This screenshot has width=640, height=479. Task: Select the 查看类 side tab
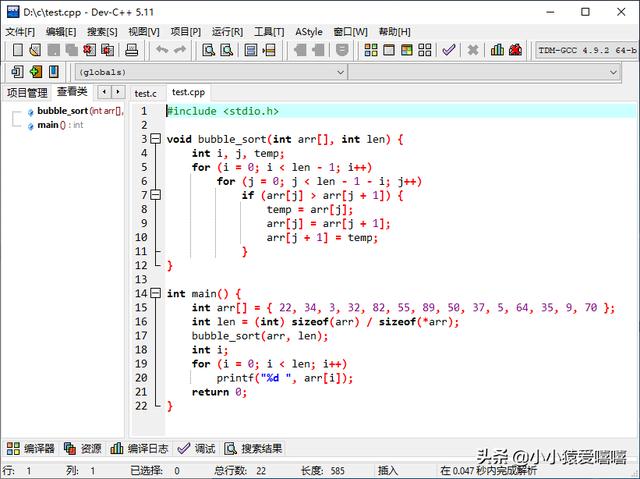72,91
